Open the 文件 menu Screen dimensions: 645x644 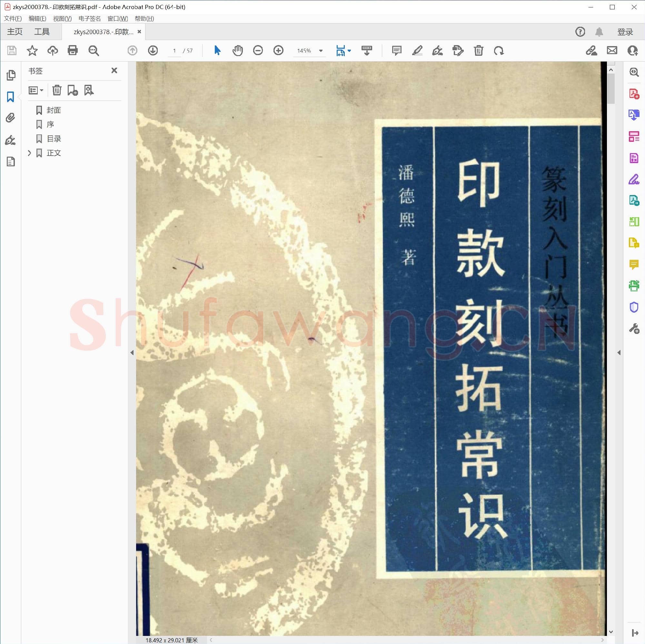click(x=13, y=19)
